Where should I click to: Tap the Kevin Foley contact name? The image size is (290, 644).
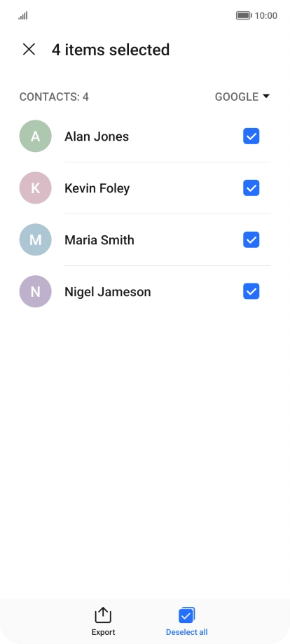click(x=97, y=188)
